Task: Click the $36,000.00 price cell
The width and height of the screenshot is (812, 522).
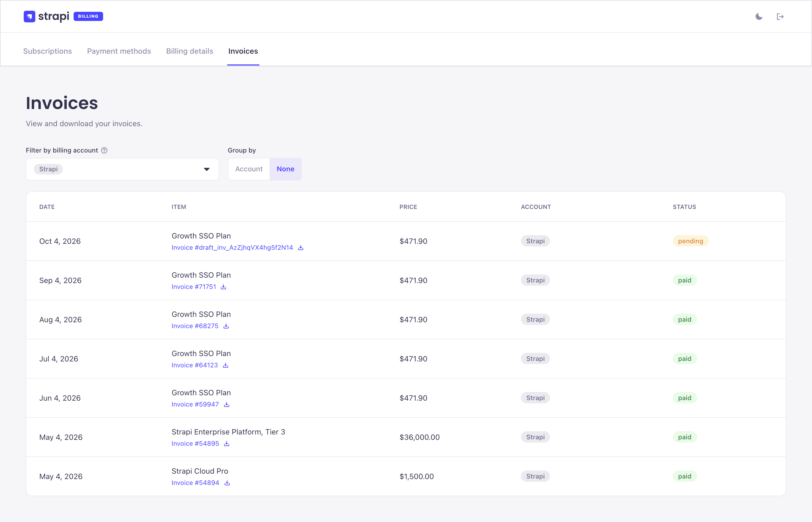Action: point(419,437)
